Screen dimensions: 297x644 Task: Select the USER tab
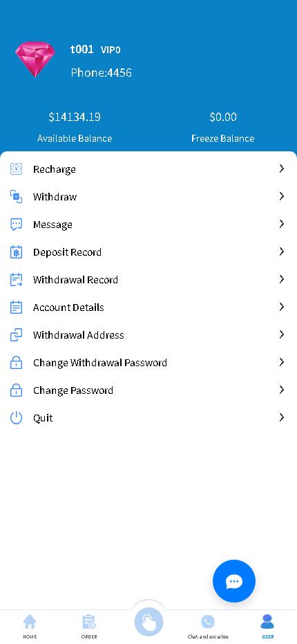267,626
